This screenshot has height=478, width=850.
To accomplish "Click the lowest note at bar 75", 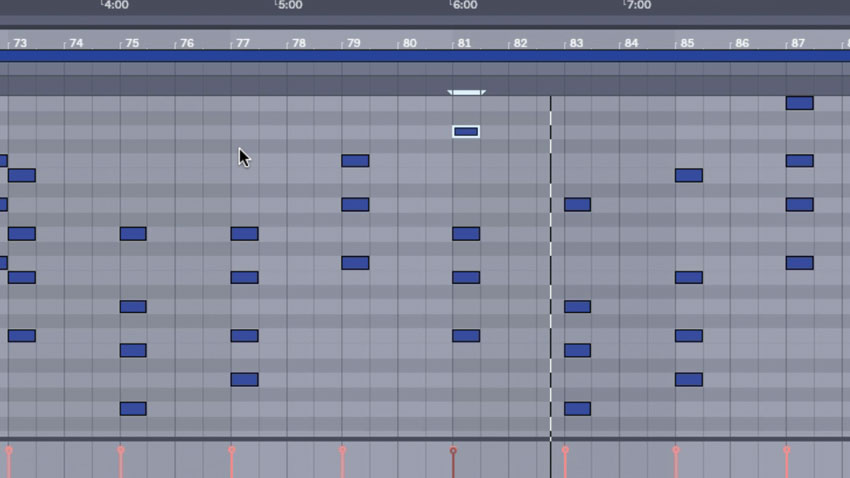I will pyautogui.click(x=133, y=409).
